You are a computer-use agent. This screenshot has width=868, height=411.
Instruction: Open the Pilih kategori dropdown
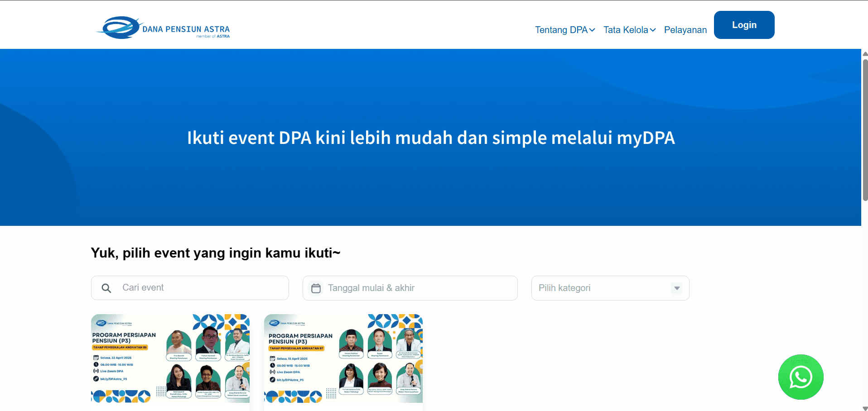(603, 288)
